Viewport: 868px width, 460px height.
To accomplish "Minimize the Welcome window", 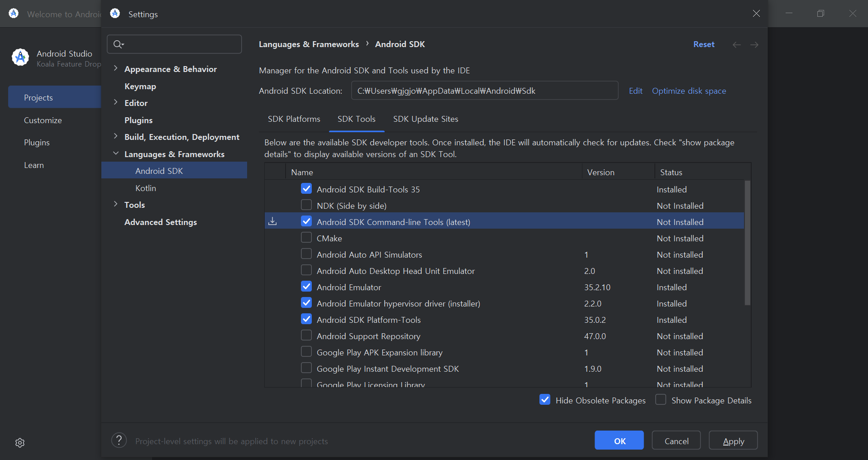I will (789, 13).
